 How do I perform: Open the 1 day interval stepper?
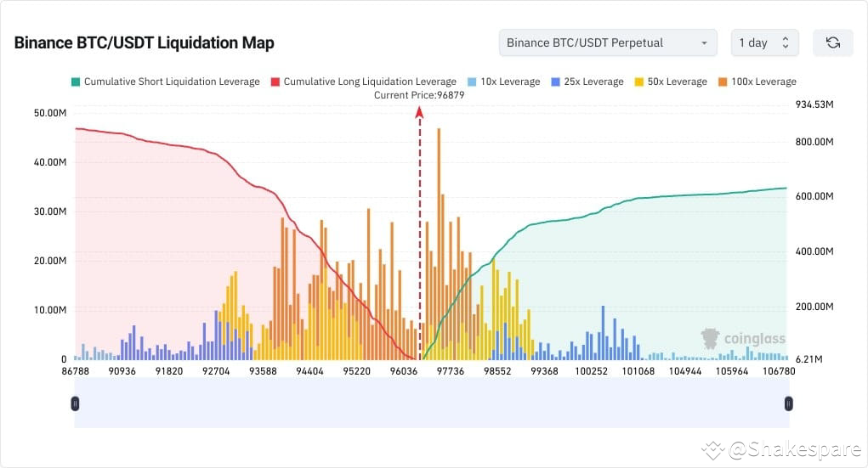point(764,42)
